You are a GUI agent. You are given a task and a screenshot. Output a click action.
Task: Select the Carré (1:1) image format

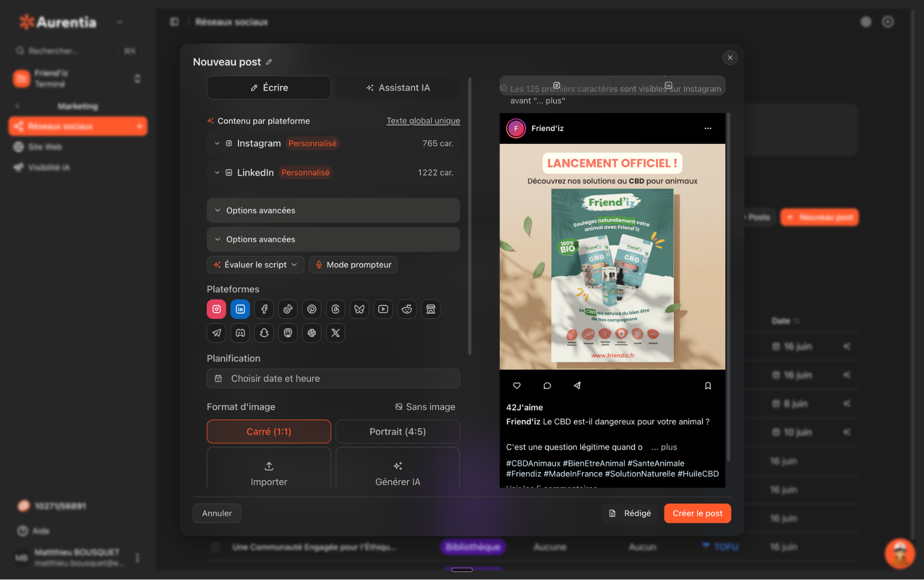(269, 432)
